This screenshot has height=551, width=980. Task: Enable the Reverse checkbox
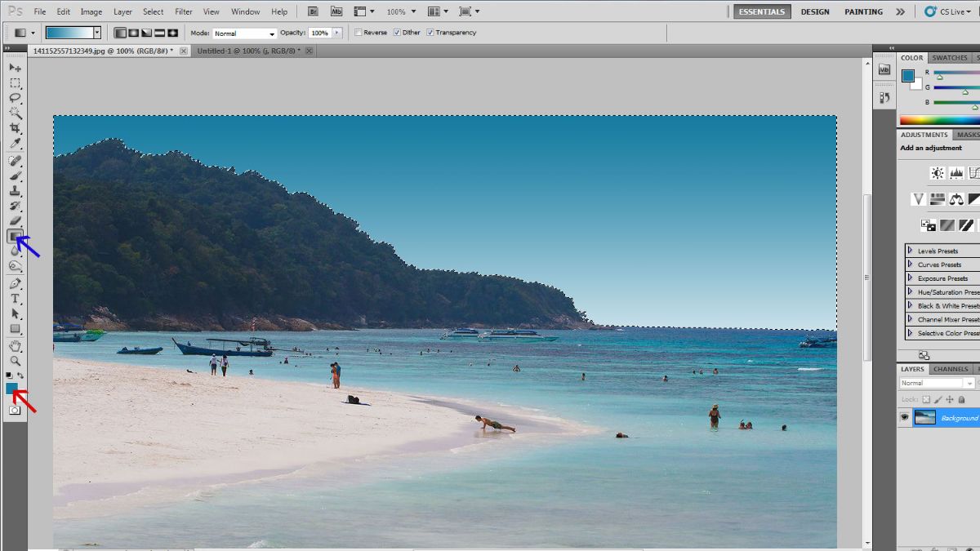click(359, 33)
